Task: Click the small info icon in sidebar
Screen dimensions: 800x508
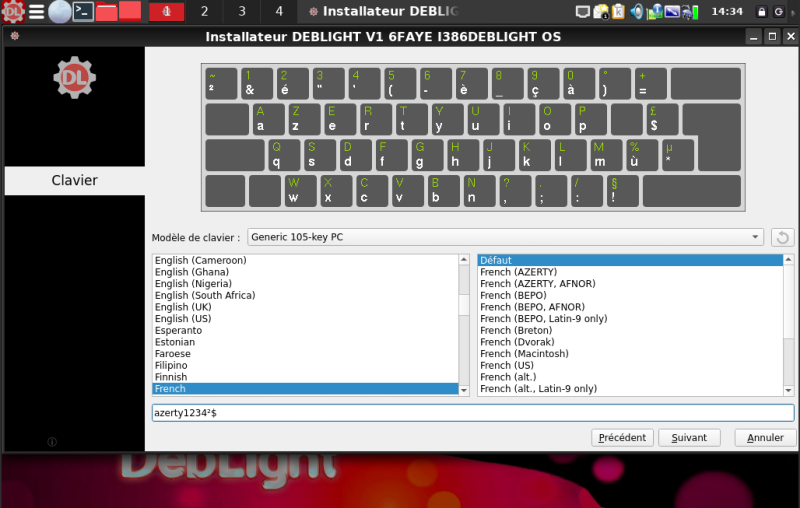Action: coord(52,442)
